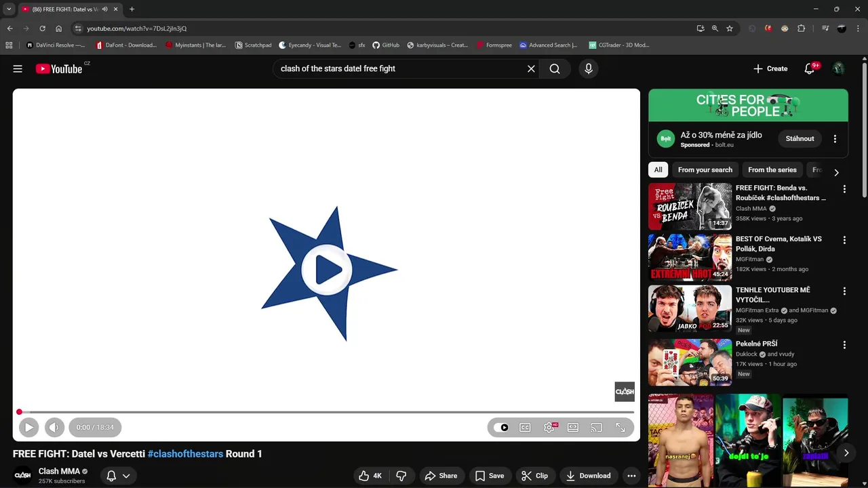Open the Chrome apps grid bookmark icon
The image size is (868, 488).
click(x=9, y=45)
